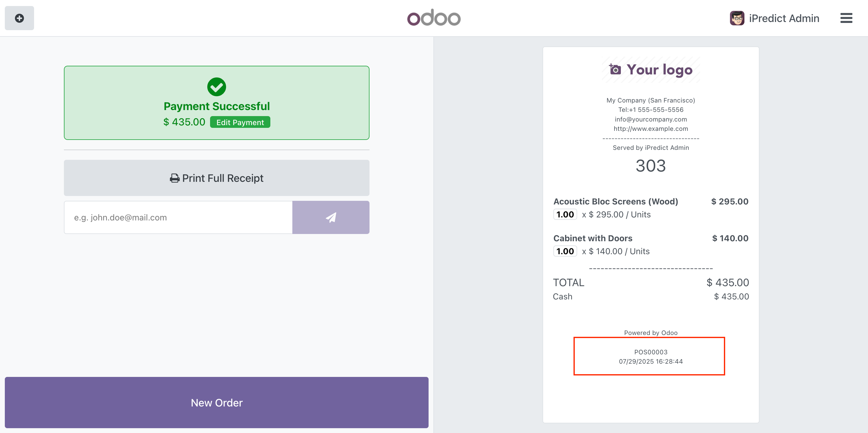The height and width of the screenshot is (433, 868).
Task: Click the paper plane send icon
Action: [331, 217]
